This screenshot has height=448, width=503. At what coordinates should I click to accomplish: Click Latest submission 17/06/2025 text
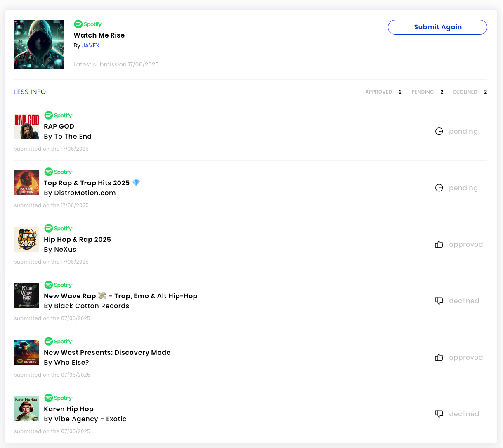click(116, 65)
